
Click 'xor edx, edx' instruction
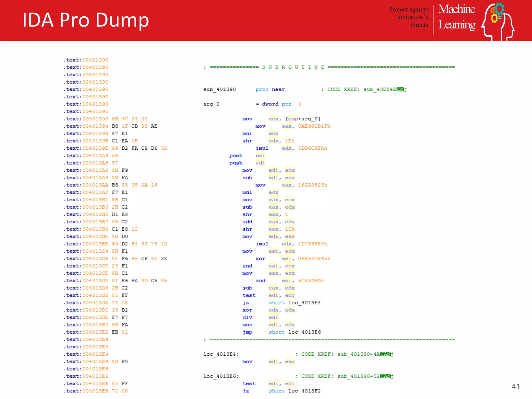268,310
